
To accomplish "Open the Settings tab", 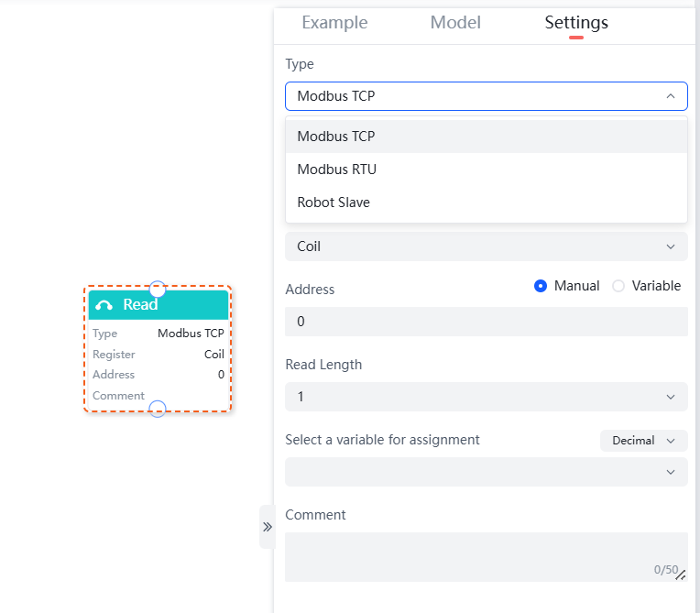I will [576, 23].
